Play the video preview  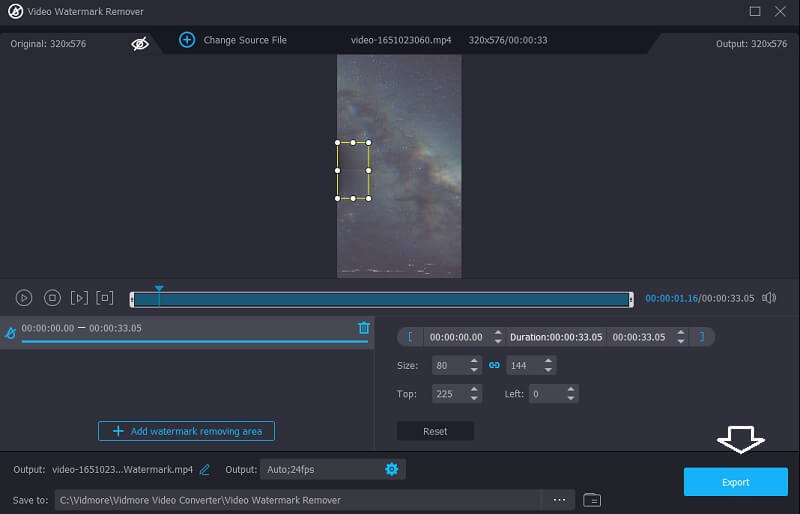24,298
